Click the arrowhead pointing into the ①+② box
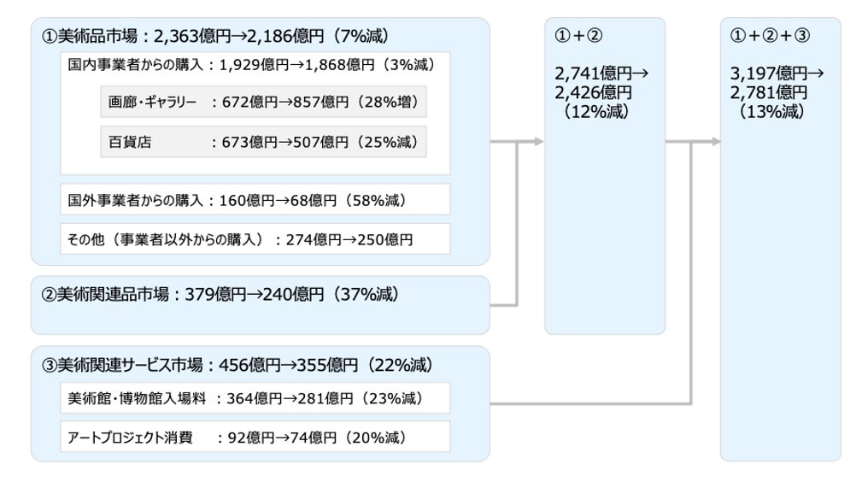This screenshot has height=482, width=868. (538, 142)
